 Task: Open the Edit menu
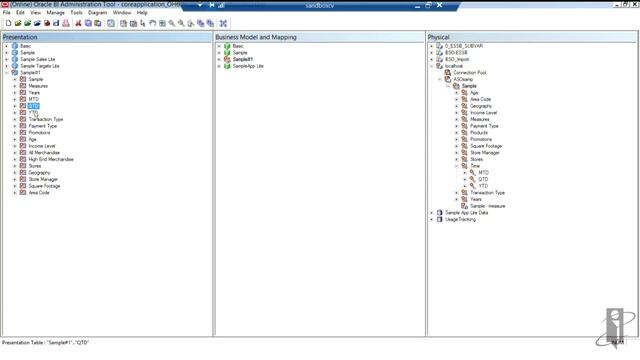coord(20,13)
